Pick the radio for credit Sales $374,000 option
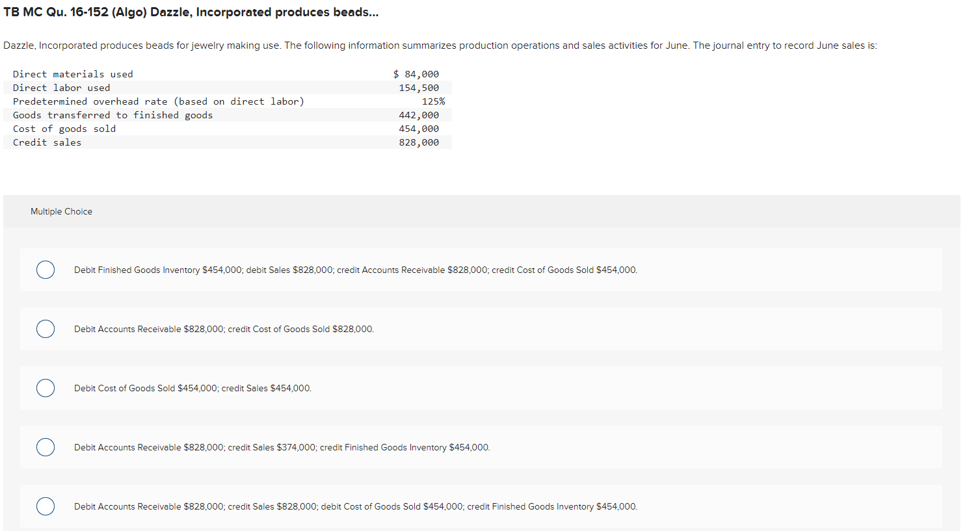The height and width of the screenshot is (531, 980). [x=46, y=447]
